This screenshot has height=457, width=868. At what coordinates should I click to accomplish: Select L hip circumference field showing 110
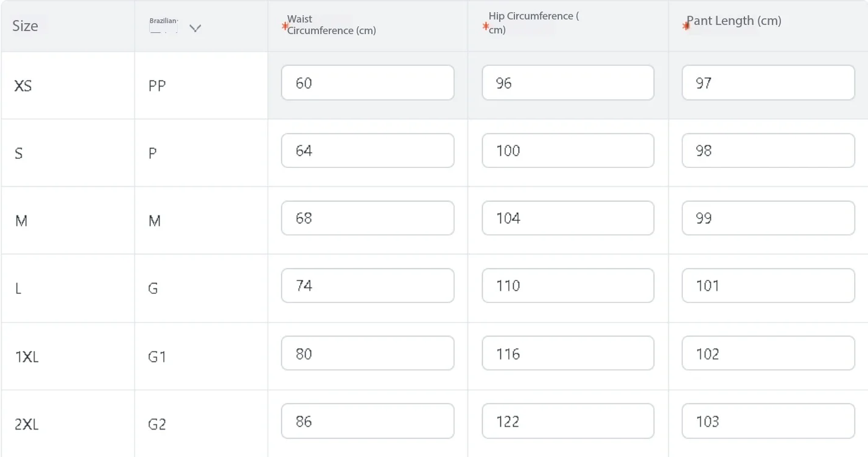click(x=568, y=285)
